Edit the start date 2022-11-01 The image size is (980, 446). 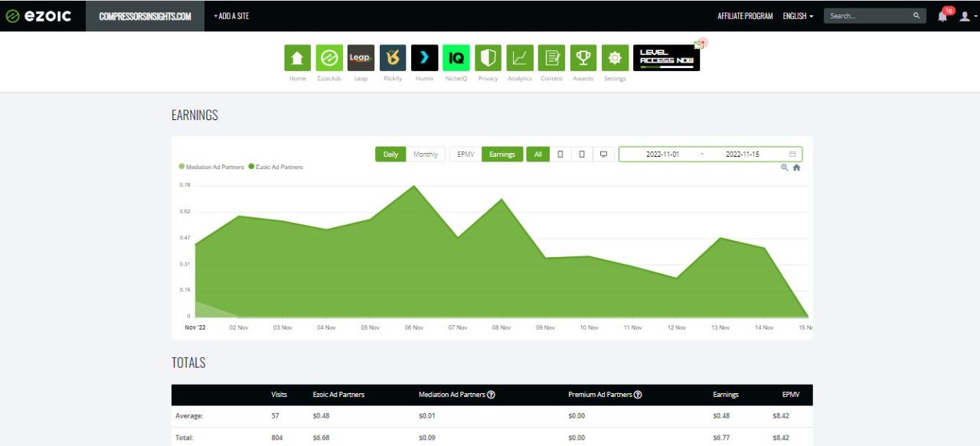662,155
